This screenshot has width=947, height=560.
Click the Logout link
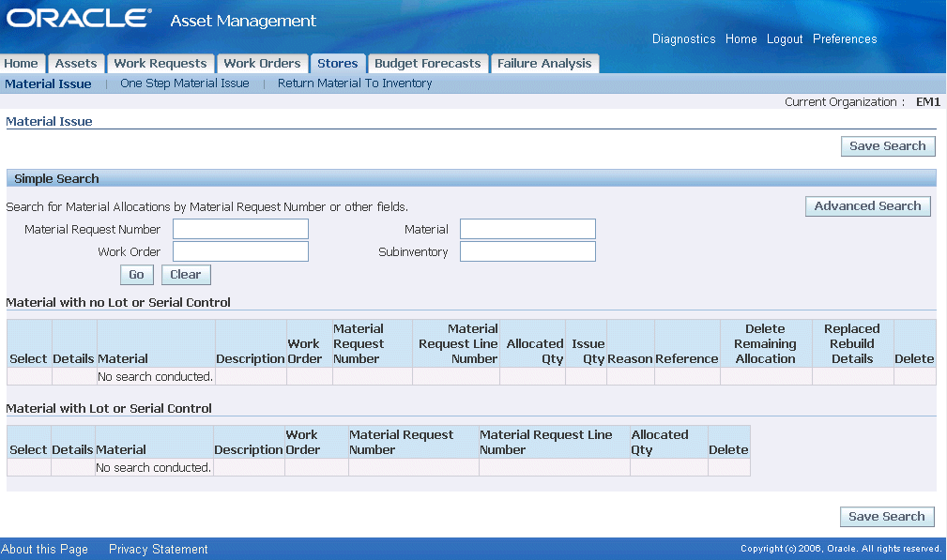tap(785, 38)
